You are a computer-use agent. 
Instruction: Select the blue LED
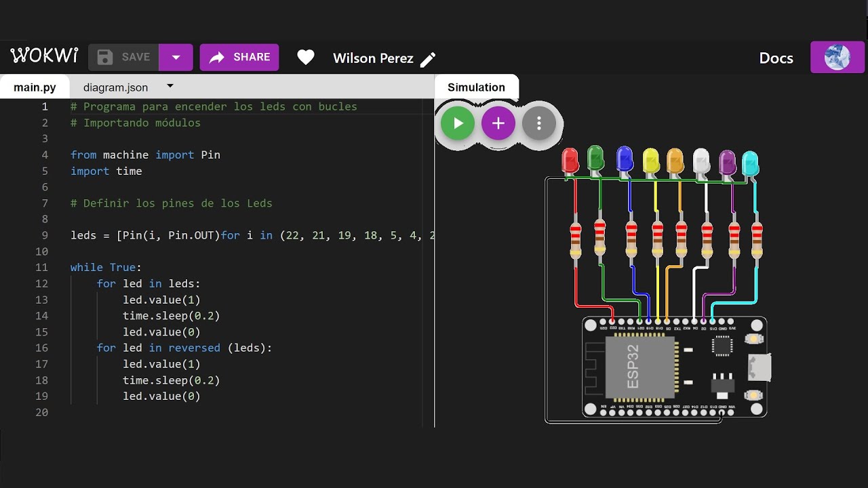[x=625, y=160]
